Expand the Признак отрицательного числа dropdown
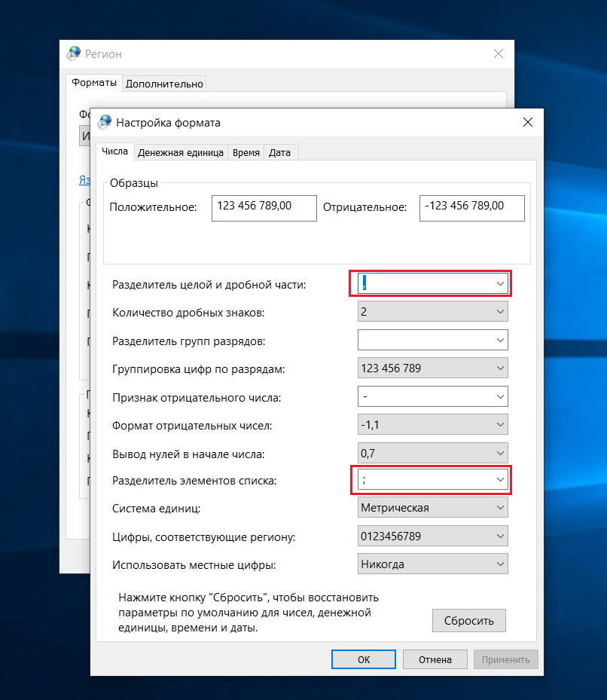Viewport: 607px width, 700px height. pyautogui.click(x=500, y=396)
